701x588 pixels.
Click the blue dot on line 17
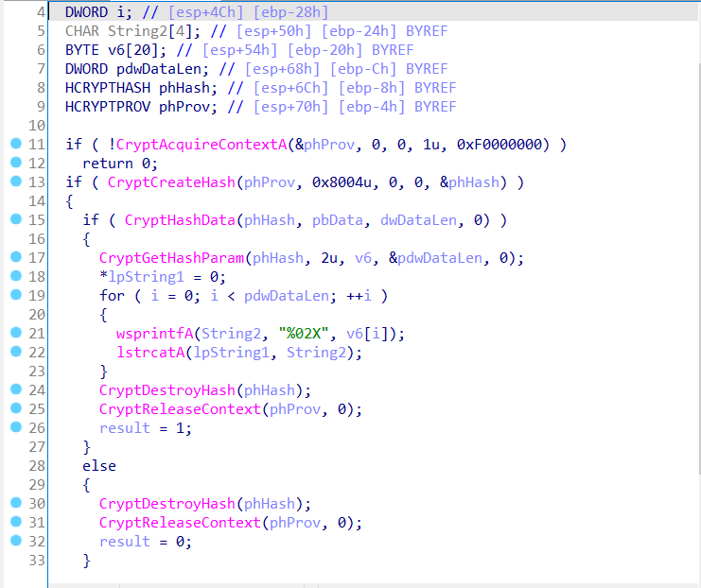(15, 257)
